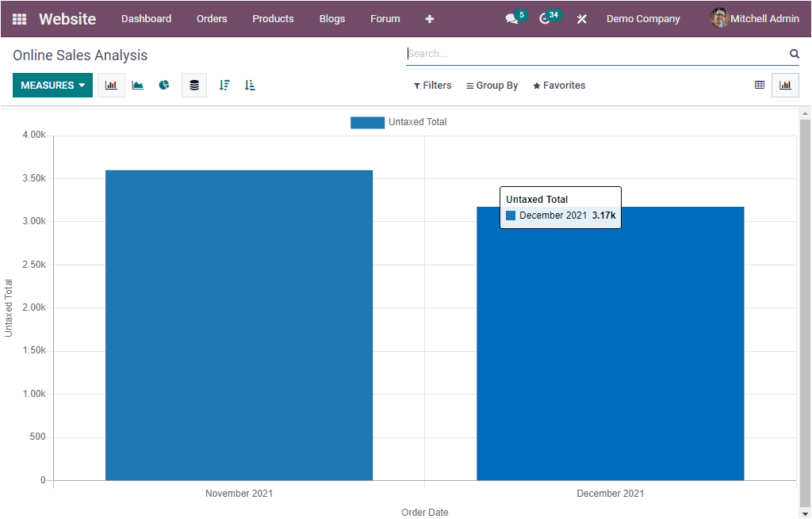The height and width of the screenshot is (519, 812).
Task: Sort values in descending order
Action: pyautogui.click(x=224, y=85)
